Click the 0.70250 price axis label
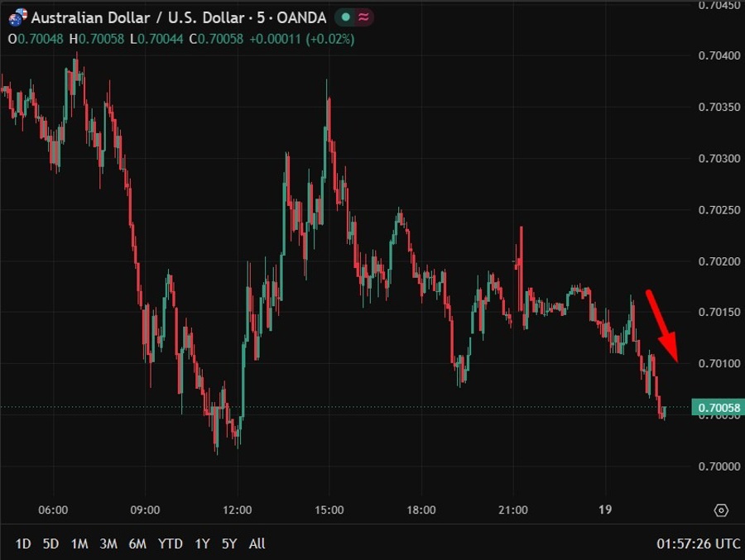 [x=719, y=210]
